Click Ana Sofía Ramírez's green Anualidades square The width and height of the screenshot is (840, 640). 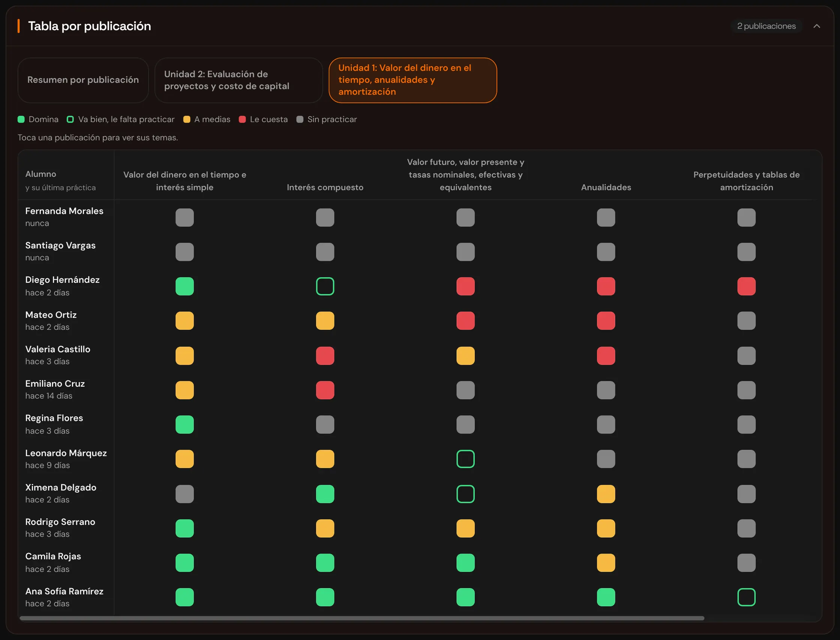(606, 597)
